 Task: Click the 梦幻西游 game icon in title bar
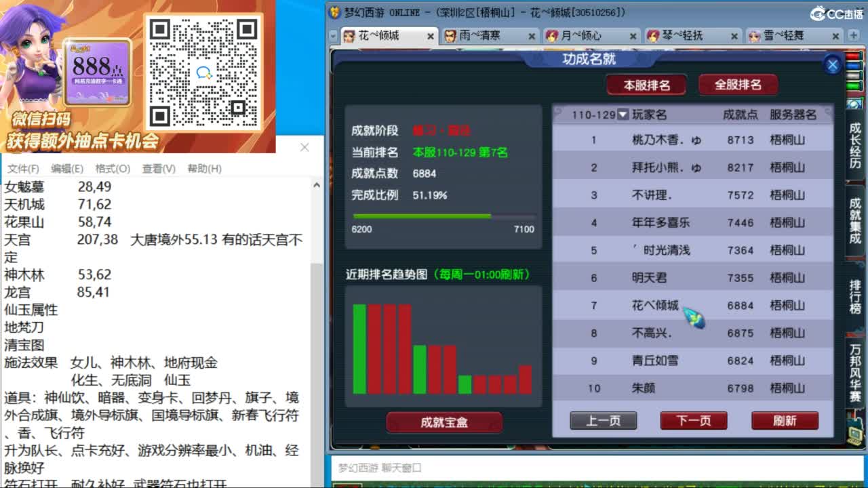[x=334, y=11]
